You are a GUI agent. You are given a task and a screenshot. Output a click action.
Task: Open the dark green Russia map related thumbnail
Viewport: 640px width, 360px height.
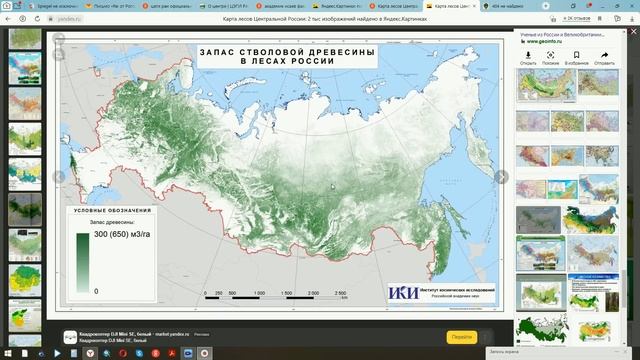542,328
